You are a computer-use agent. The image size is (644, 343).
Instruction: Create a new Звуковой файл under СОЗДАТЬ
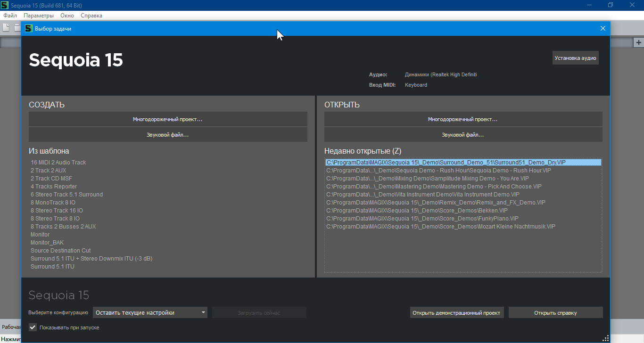(168, 135)
